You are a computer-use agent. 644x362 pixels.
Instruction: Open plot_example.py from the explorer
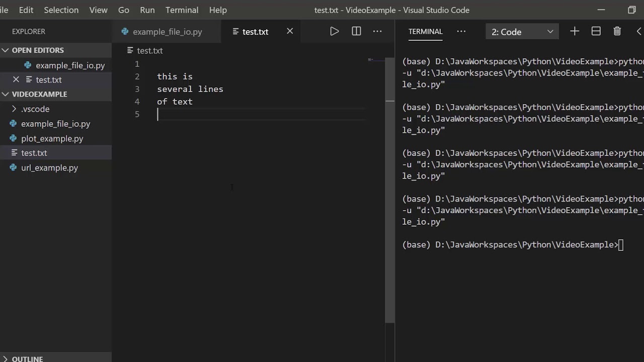52,138
